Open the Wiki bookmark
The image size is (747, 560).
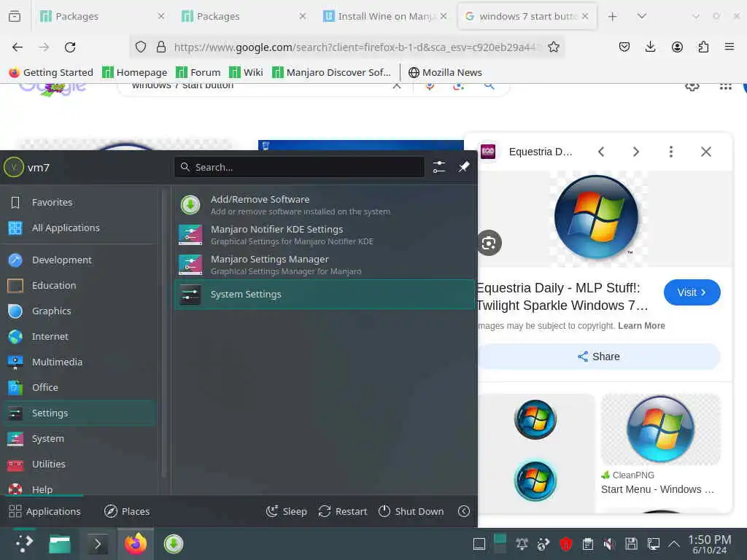(246, 72)
